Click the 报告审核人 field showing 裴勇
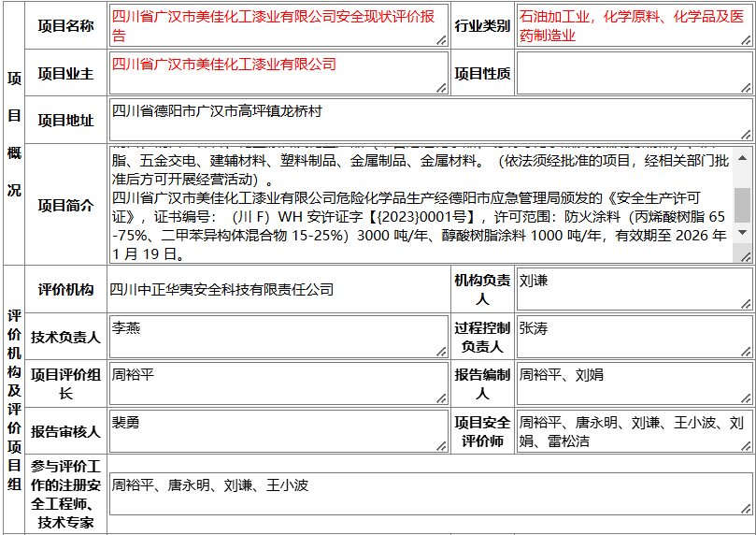 278,431
